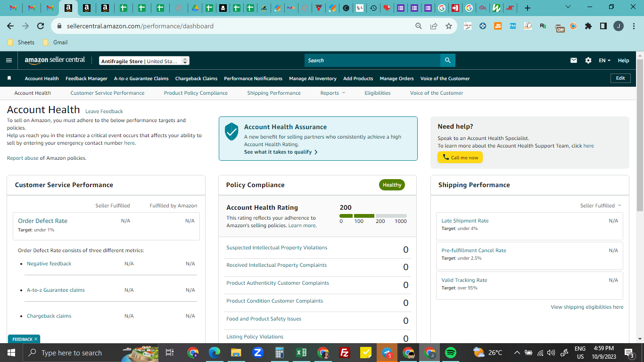Open the Shipping Performance tab

point(274,93)
